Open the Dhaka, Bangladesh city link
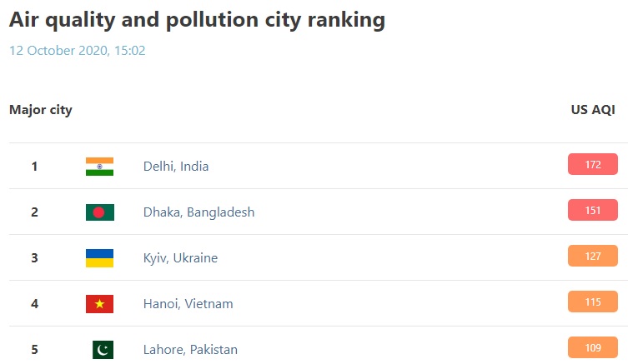 click(x=198, y=212)
